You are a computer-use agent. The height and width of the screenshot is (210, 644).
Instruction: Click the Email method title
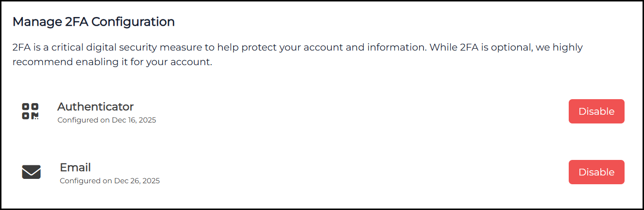coord(75,167)
